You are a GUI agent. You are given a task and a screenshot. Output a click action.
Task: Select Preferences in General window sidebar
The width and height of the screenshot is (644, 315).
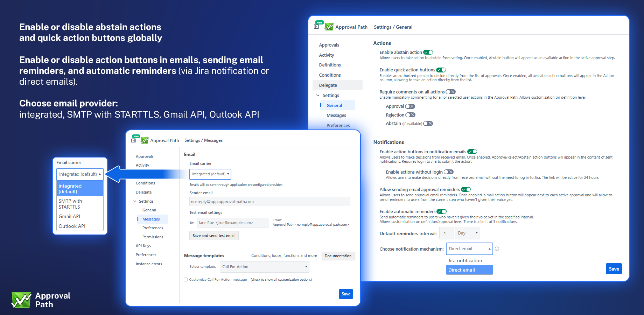(338, 125)
